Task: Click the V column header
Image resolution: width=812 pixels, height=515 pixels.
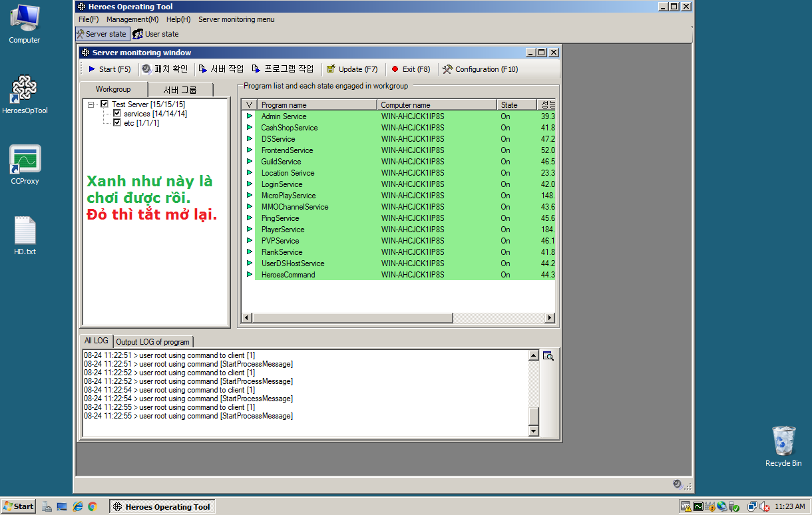Action: click(250, 105)
